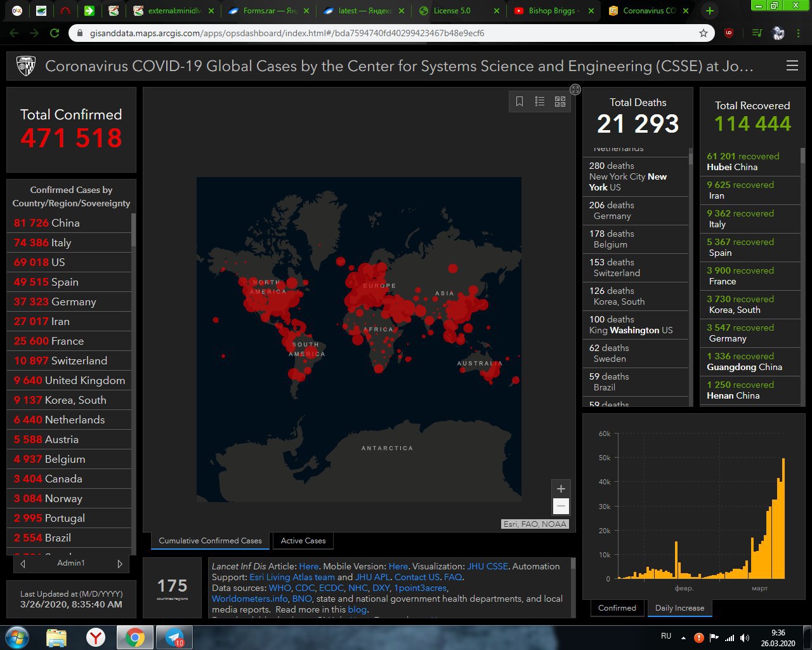Open the media control playlist icon
The height and width of the screenshot is (650, 812).
click(757, 33)
